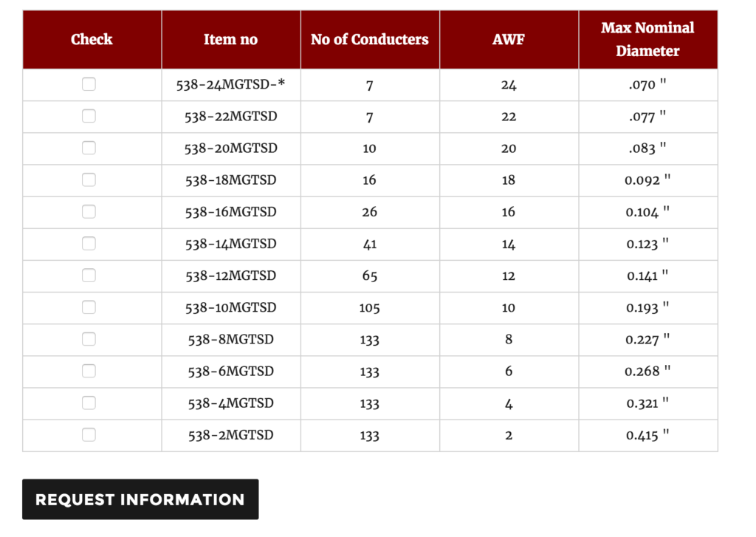Viewport: 756px width, 537px height.
Task: Click the 538-2MGTSD item number text
Action: (x=231, y=435)
